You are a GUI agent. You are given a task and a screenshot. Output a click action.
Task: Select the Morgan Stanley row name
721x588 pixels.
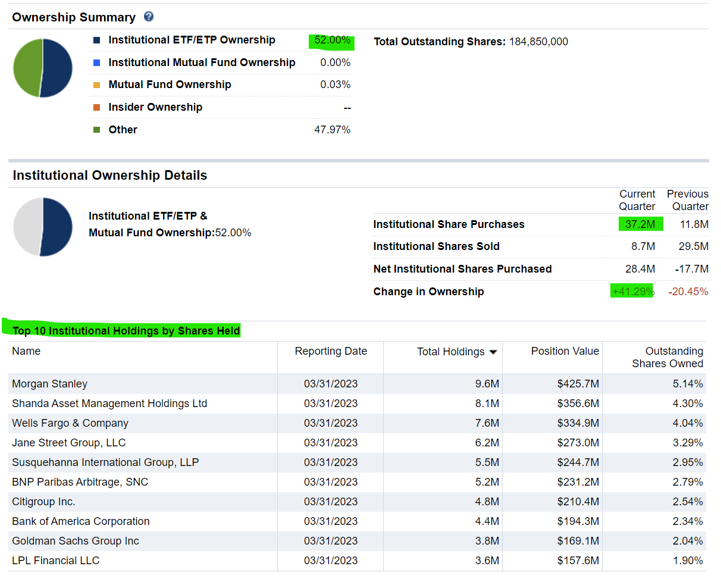click(x=49, y=384)
